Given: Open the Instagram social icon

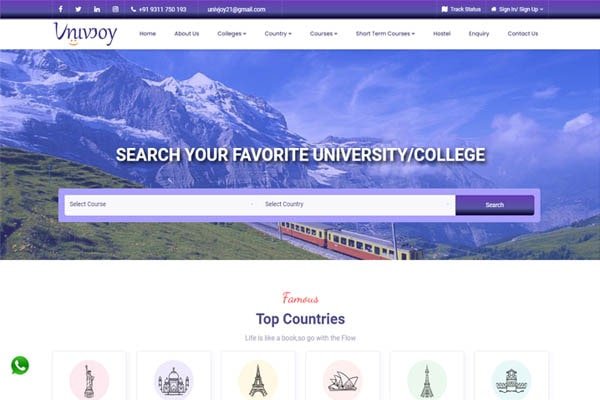Looking at the screenshot, I should tap(115, 9).
